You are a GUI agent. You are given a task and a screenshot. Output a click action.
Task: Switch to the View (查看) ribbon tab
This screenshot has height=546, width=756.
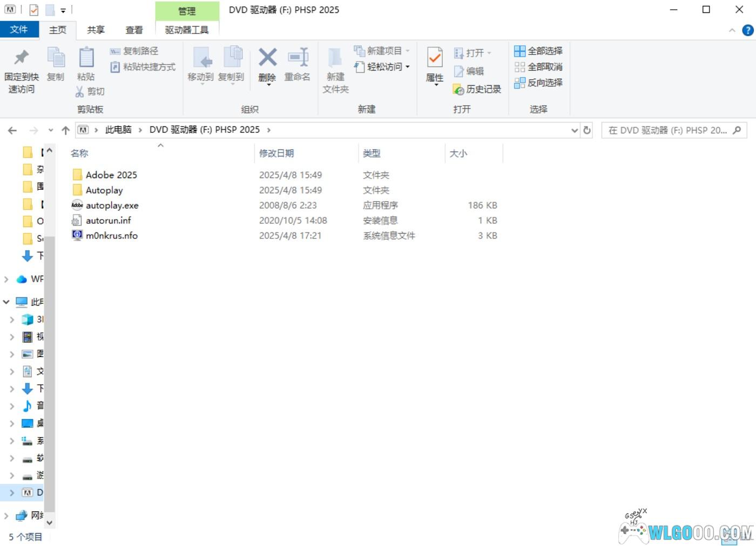[x=134, y=30]
